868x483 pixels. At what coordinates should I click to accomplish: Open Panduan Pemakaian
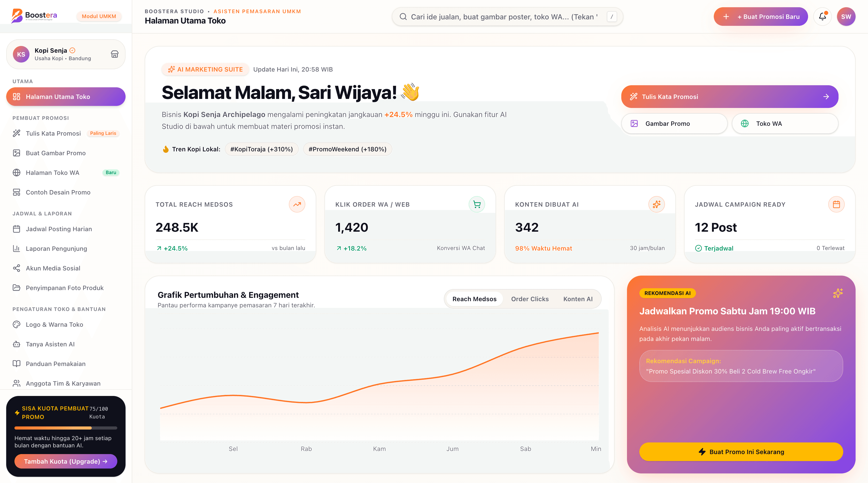tap(66, 364)
